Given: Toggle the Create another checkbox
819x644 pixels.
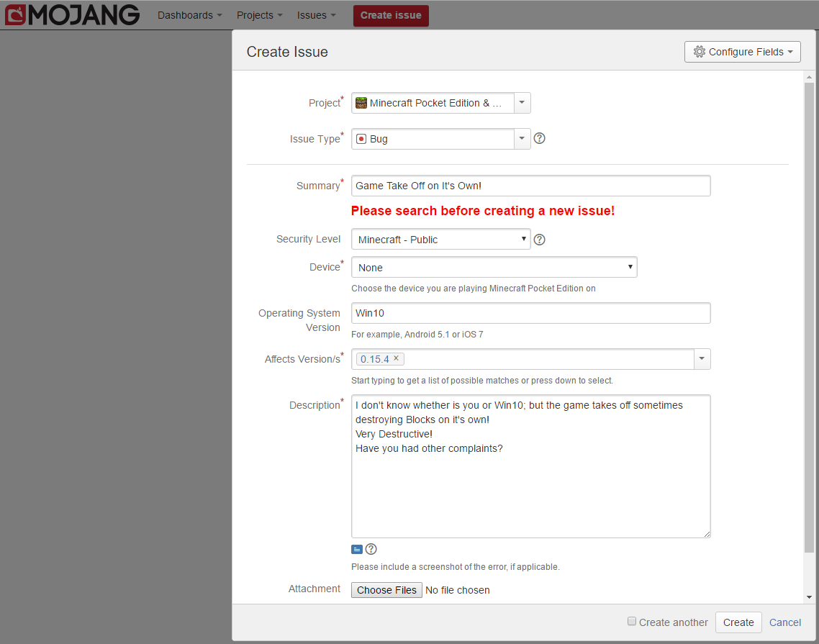Looking at the screenshot, I should [632, 622].
